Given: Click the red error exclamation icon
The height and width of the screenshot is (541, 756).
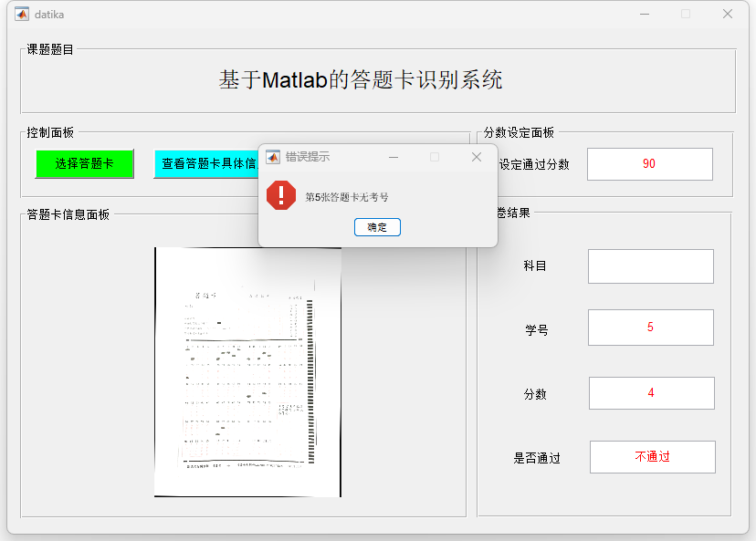Looking at the screenshot, I should pyautogui.click(x=281, y=195).
